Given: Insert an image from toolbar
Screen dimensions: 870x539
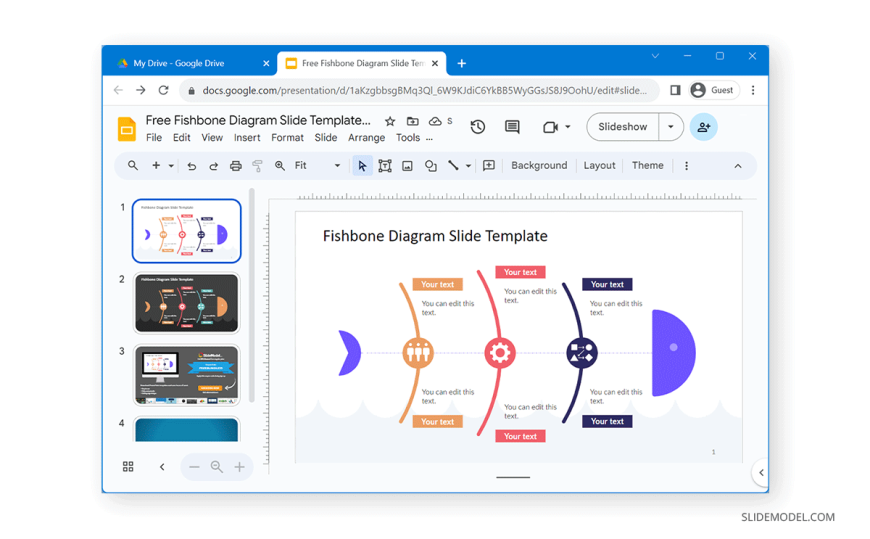Looking at the screenshot, I should click(x=407, y=165).
